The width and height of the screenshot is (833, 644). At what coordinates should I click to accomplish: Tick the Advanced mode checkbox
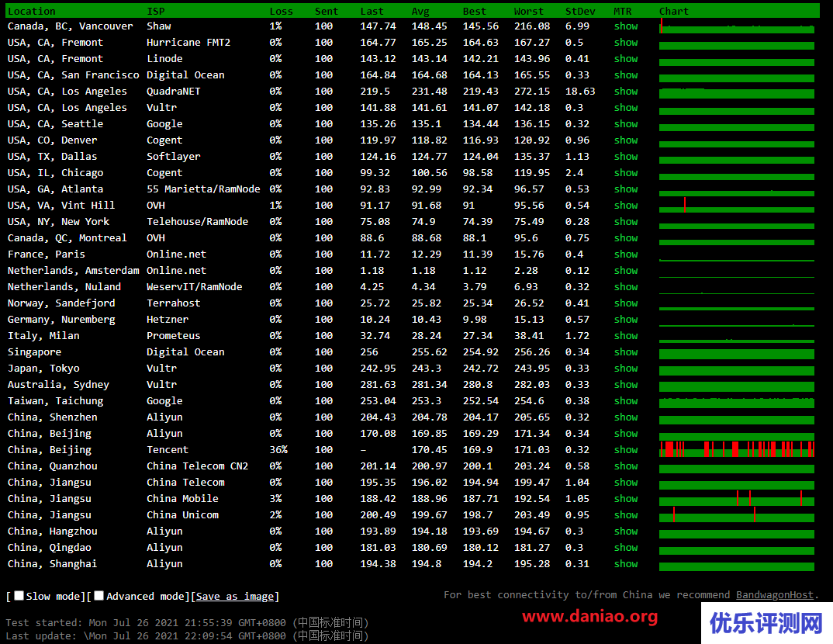(x=99, y=596)
